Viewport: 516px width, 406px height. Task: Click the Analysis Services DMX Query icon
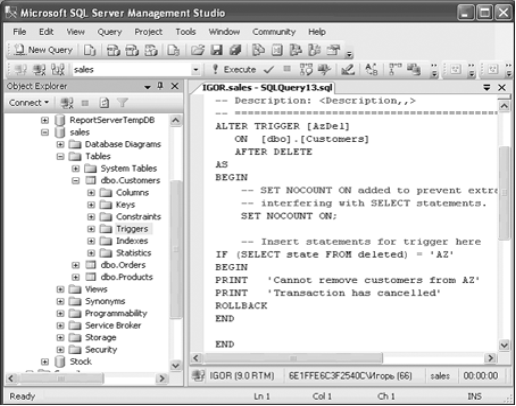point(132,50)
